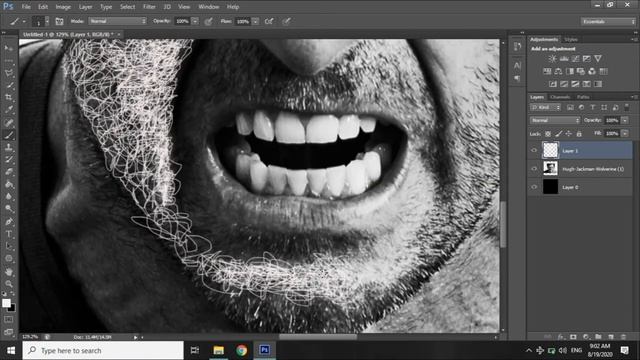
Task: Select the History Brush tool
Action: pyautogui.click(x=9, y=160)
